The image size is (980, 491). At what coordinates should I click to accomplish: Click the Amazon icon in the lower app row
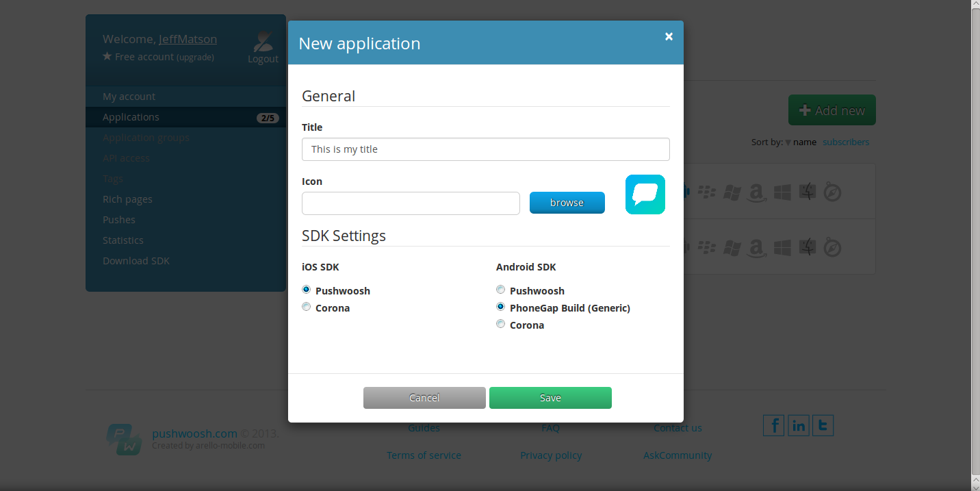pyautogui.click(x=756, y=249)
